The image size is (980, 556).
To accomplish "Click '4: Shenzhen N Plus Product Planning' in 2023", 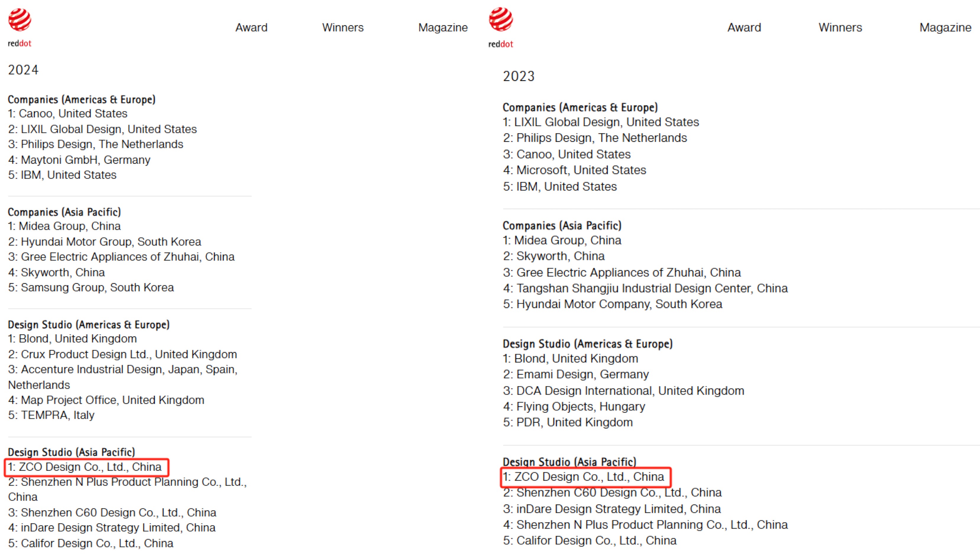I will 645,525.
